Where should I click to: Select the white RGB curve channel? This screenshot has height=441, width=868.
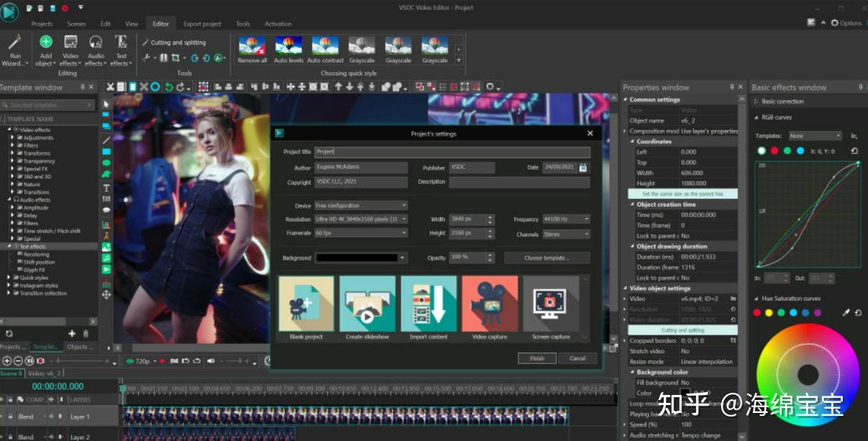(761, 150)
